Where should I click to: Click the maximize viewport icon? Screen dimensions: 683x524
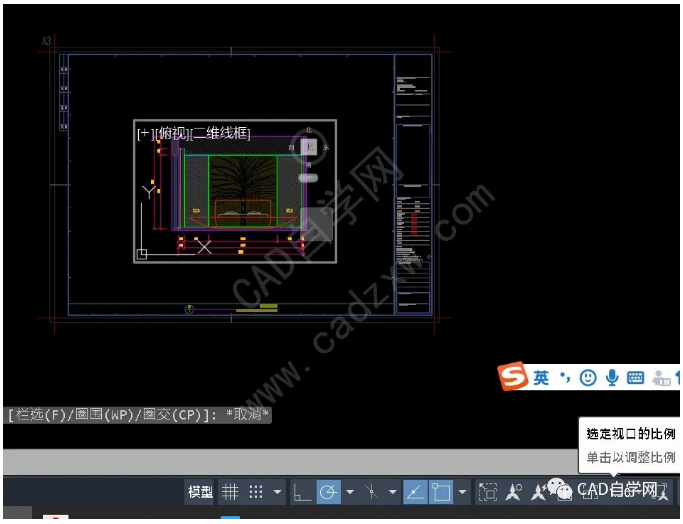pyautogui.click(x=488, y=492)
